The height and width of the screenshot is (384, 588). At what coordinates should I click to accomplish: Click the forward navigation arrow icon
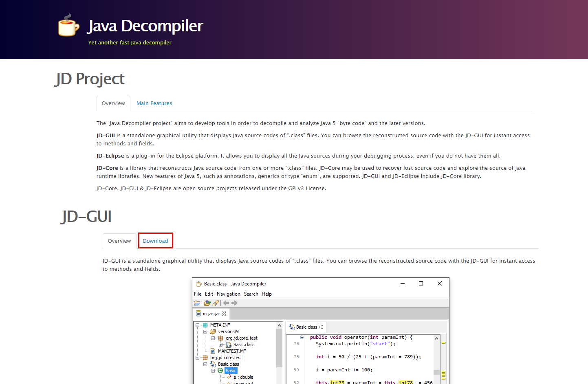[x=234, y=303]
